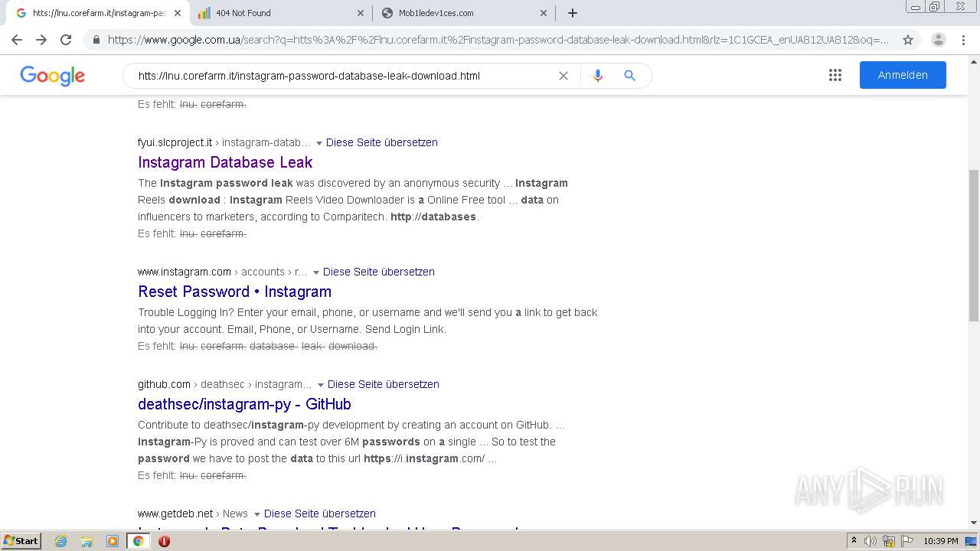This screenshot has width=980, height=551.
Task: Open the Windows Start menu
Action: click(21, 541)
